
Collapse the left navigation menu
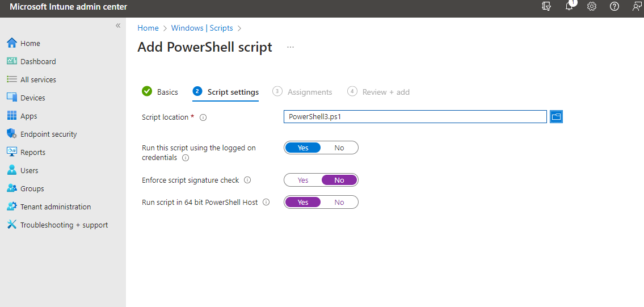click(118, 26)
